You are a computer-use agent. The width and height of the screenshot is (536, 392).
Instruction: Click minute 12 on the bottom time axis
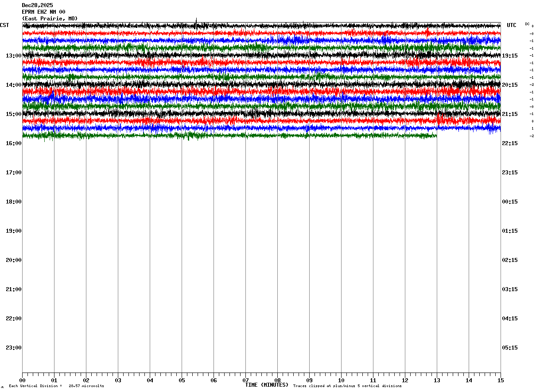[x=405, y=380]
